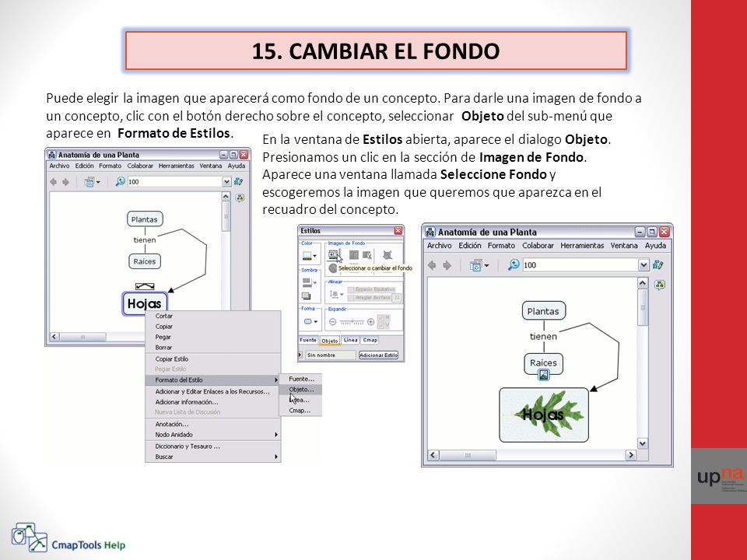Screen dimensions: 747x560
Task: Click the zoom field showing 100 in leaf-image window
Action: 580,264
